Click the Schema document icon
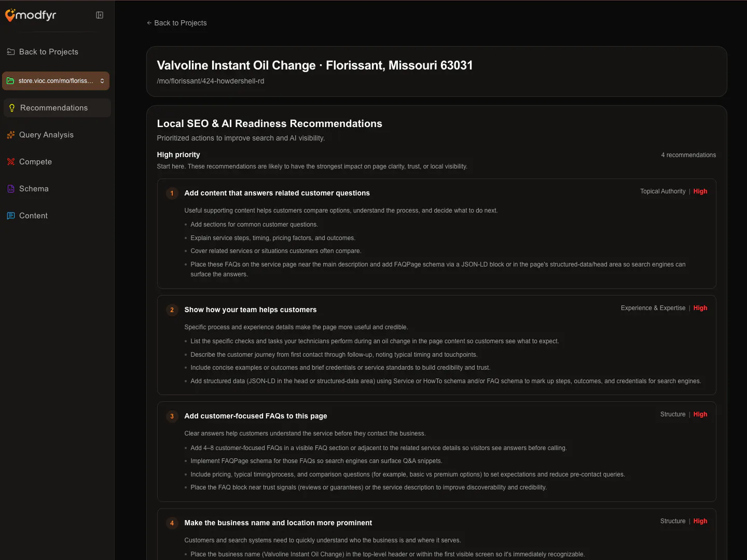The width and height of the screenshot is (747, 560). tap(11, 189)
